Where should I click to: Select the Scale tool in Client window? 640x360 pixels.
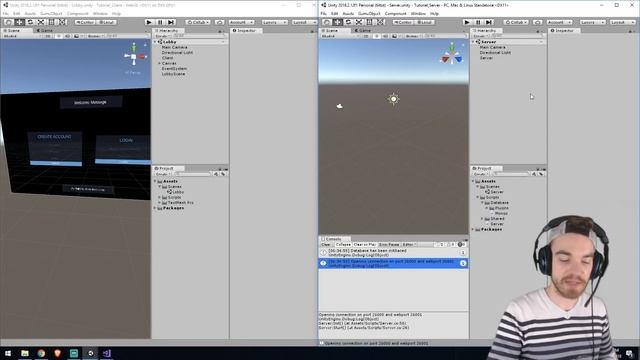pos(40,22)
